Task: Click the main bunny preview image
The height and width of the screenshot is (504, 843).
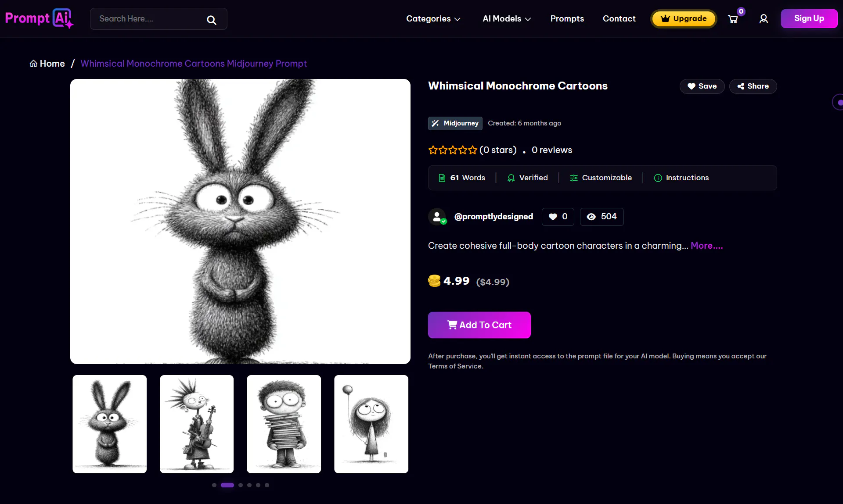Action: point(240,222)
